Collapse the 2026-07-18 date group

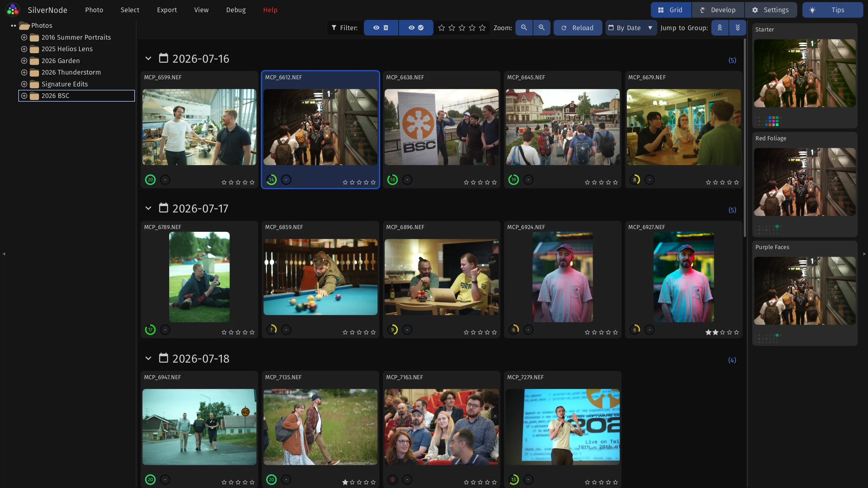point(148,358)
